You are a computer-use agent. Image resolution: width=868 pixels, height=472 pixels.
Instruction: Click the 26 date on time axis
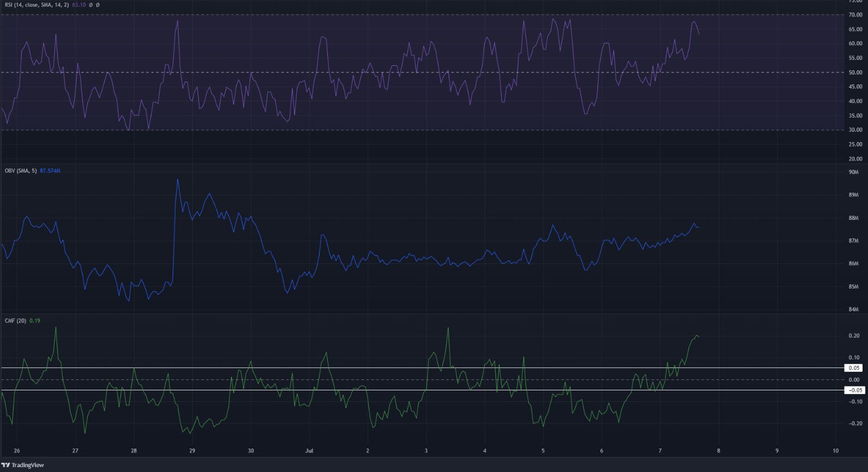(17, 451)
